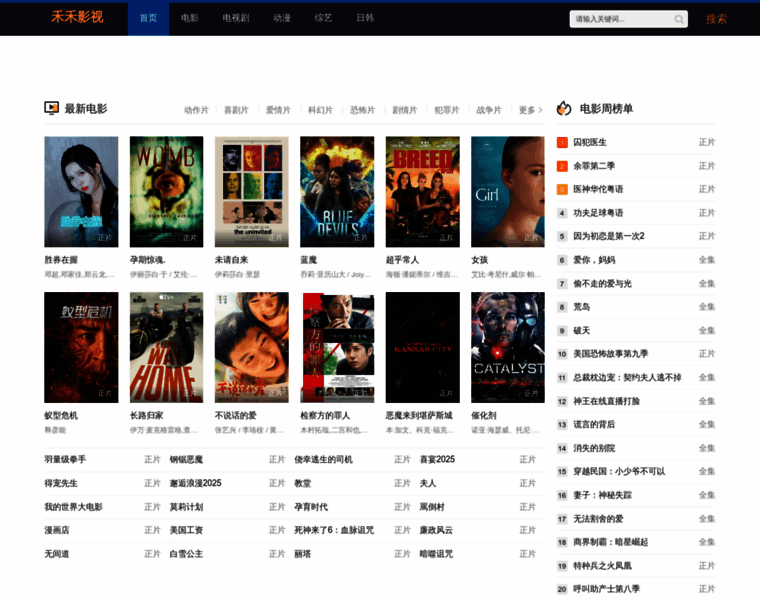
Task: Switch to the 综艺 navigation tab
Action: click(x=323, y=18)
